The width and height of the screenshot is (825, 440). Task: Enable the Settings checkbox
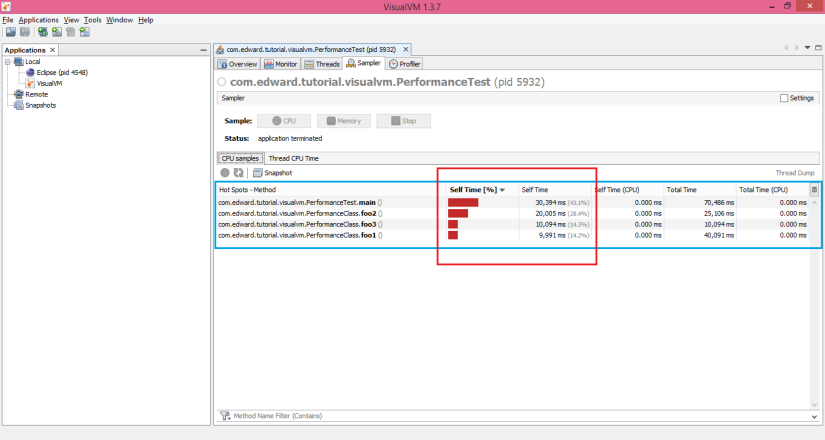(x=784, y=98)
